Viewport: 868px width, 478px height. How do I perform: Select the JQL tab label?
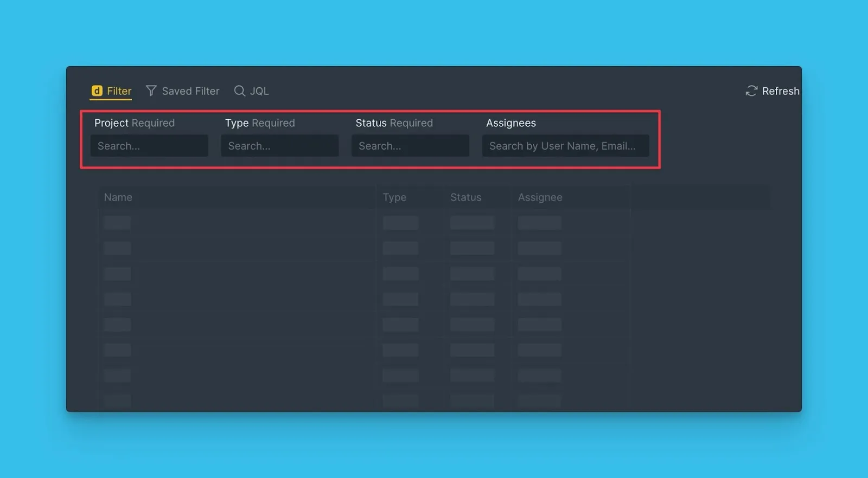click(x=259, y=91)
